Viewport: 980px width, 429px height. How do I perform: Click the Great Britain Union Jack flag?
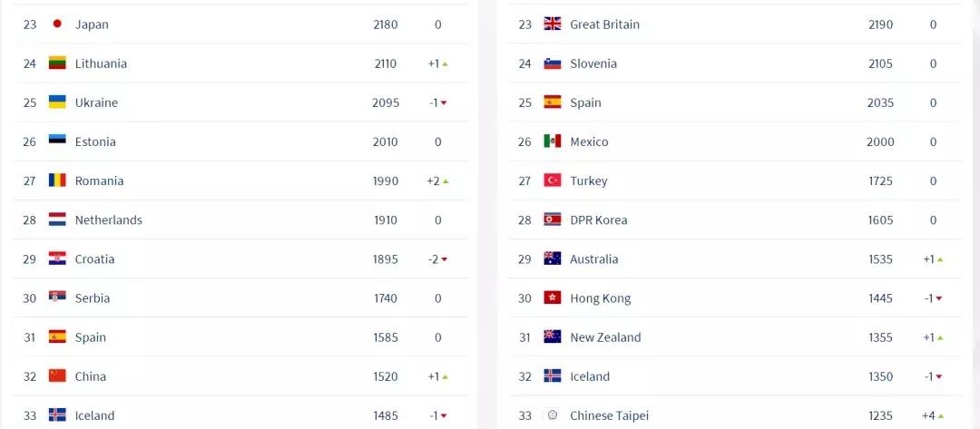[x=552, y=24]
